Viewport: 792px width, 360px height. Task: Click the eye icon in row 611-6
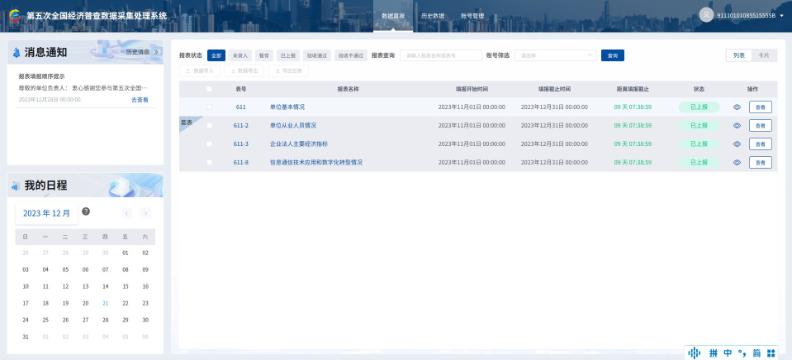pyautogui.click(x=737, y=162)
